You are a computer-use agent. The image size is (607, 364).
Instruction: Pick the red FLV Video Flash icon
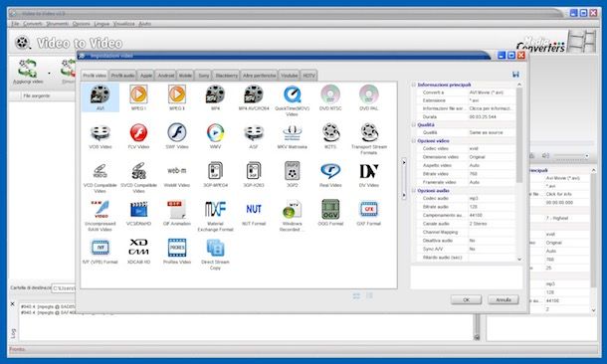click(138, 132)
